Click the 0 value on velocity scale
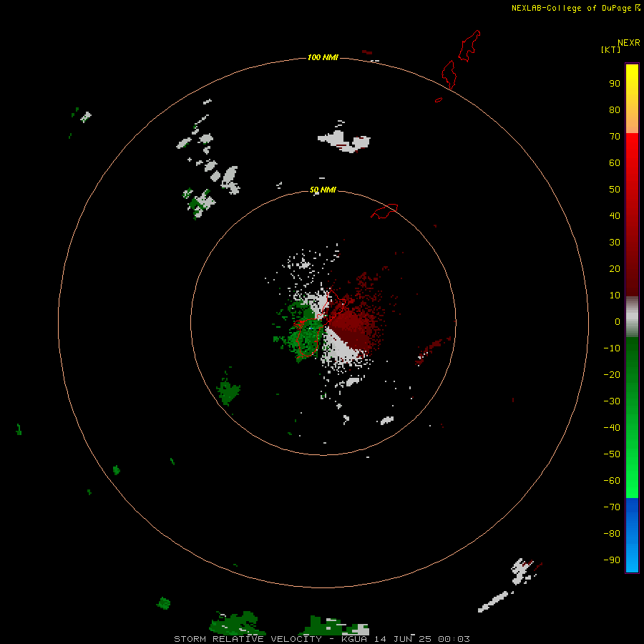The height and width of the screenshot is (644, 644). [x=618, y=322]
